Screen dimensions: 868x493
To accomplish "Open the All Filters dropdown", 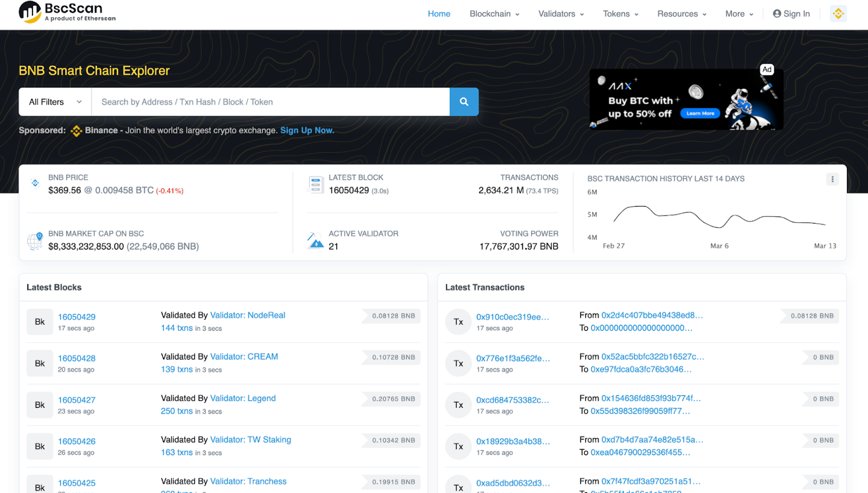I will coord(55,102).
